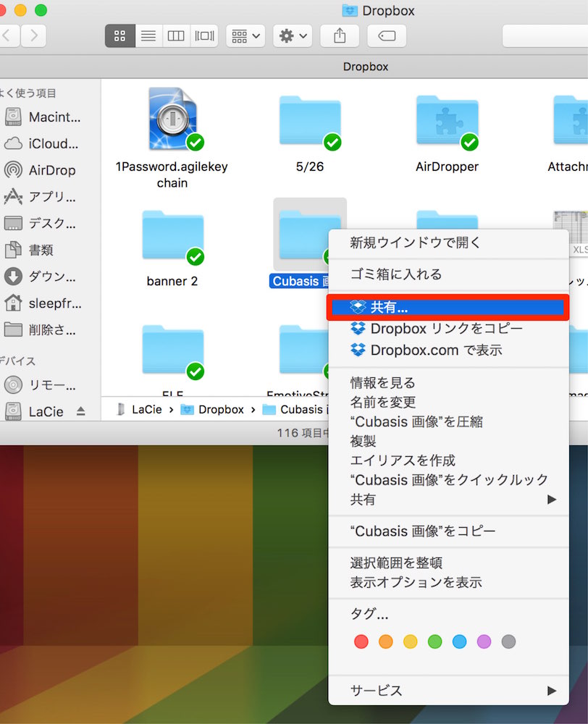The width and height of the screenshot is (588, 724).
Task: Choose Dropbox リンクをコピー
Action: click(x=448, y=329)
